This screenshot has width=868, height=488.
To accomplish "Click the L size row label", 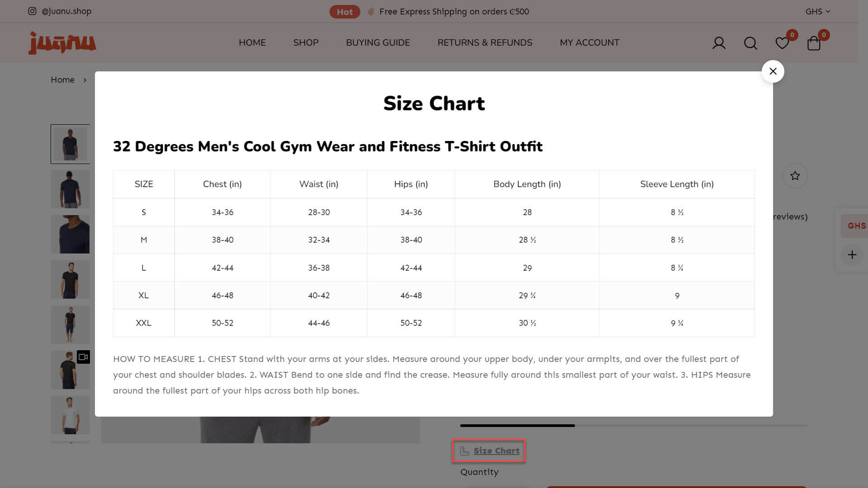I will (x=144, y=268).
